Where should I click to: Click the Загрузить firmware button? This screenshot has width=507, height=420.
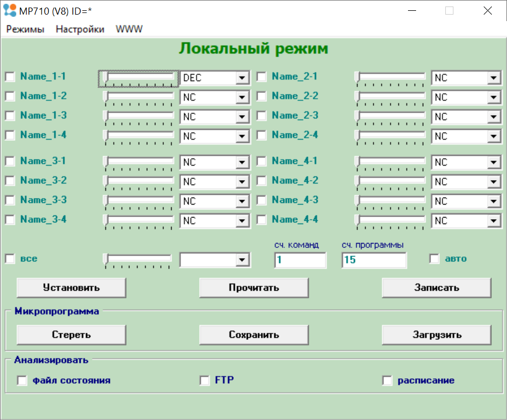pyautogui.click(x=437, y=334)
